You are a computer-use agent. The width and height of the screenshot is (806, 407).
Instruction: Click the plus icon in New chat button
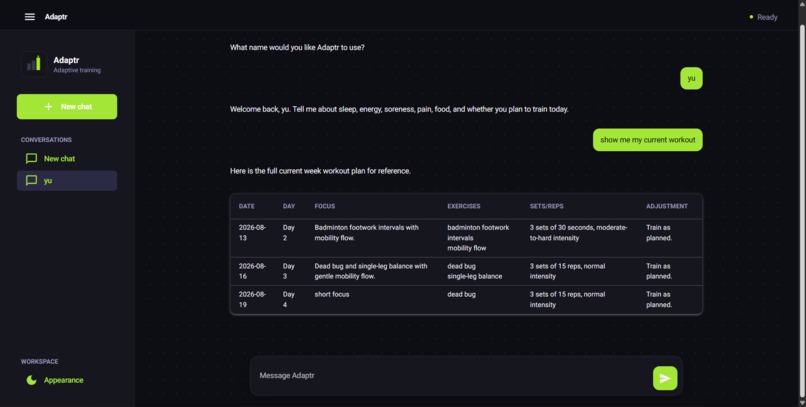[48, 107]
